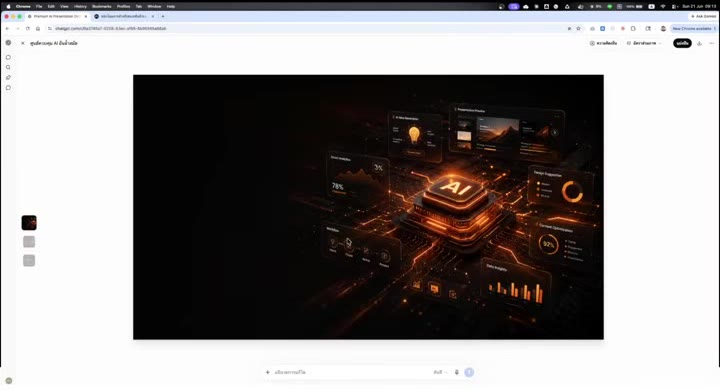The image size is (720, 390).
Task: Open a new tab with the plus button
Action: point(163,16)
